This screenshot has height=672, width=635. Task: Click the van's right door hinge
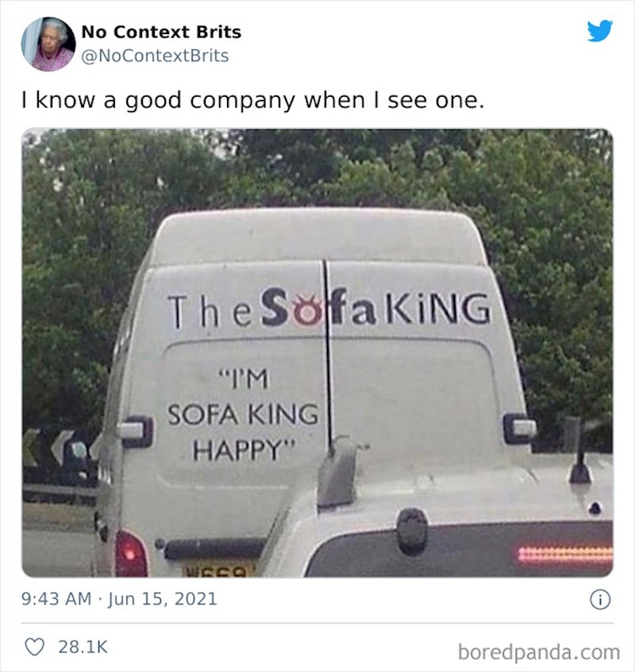point(520,428)
